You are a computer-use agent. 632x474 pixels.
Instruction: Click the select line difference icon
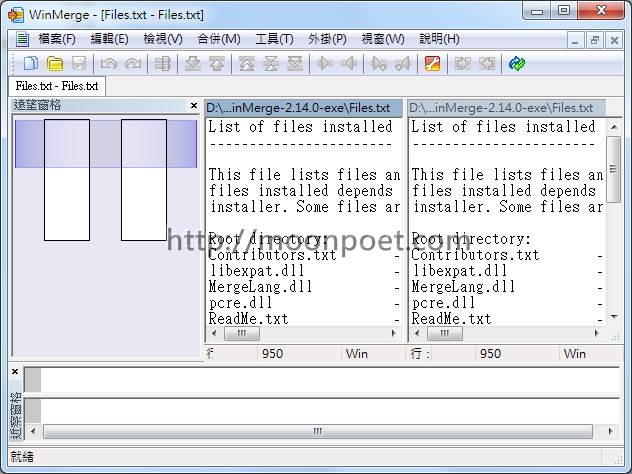163,64
